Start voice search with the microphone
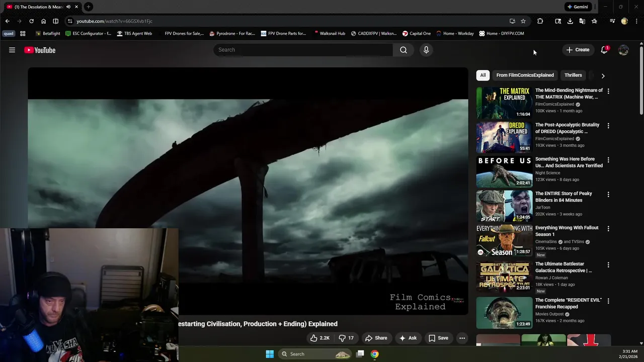 pyautogui.click(x=426, y=50)
